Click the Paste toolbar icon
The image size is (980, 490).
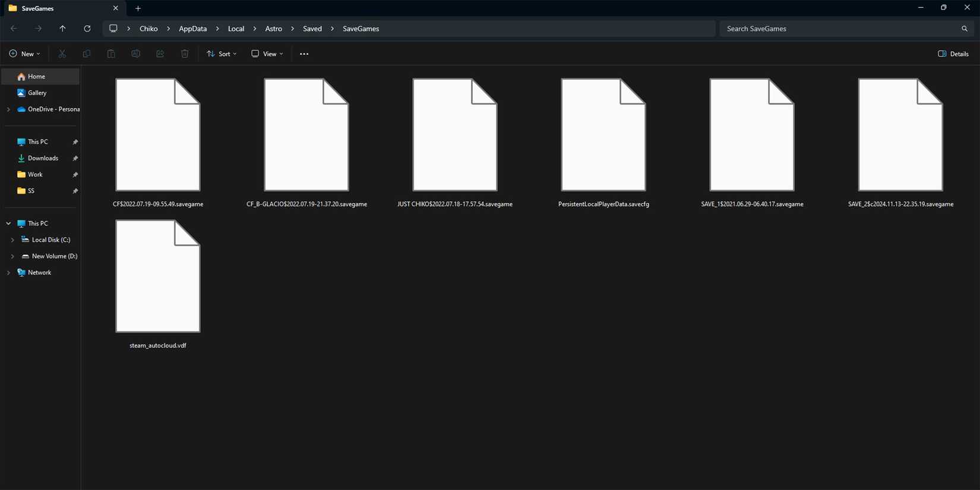tap(111, 53)
